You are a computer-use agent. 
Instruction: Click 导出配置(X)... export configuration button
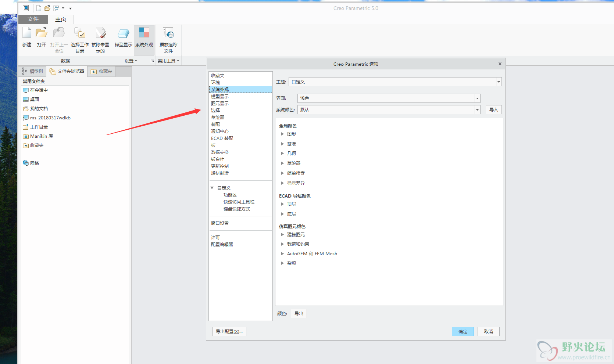[x=229, y=332]
